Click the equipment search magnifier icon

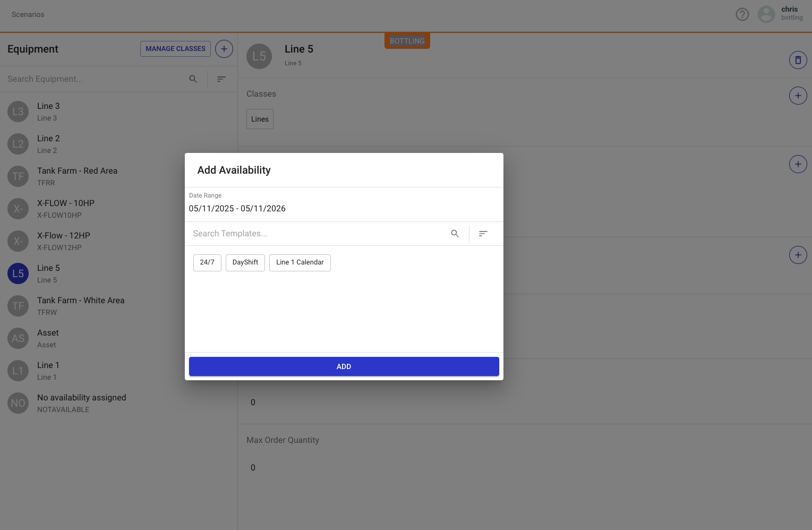(x=193, y=79)
